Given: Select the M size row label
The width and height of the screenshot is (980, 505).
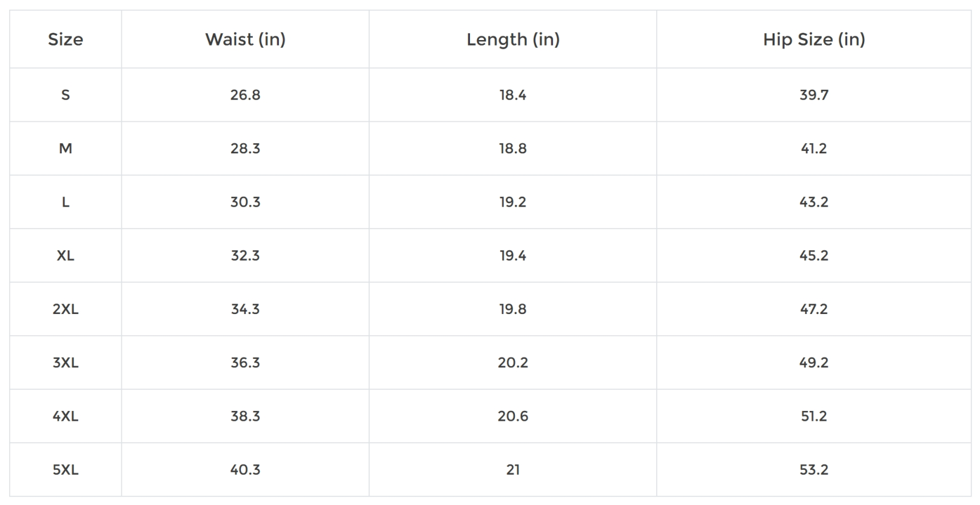Looking at the screenshot, I should coord(65,149).
